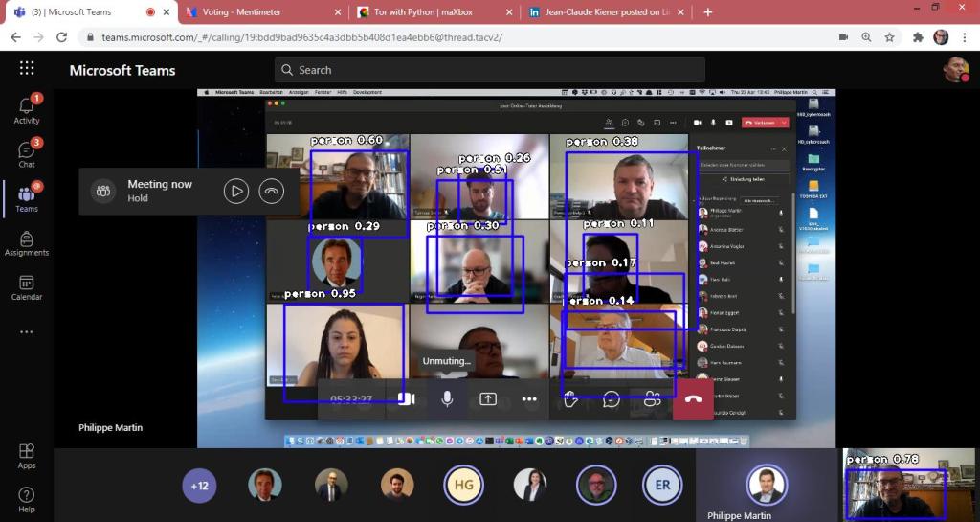Show the participants list

coord(653,399)
